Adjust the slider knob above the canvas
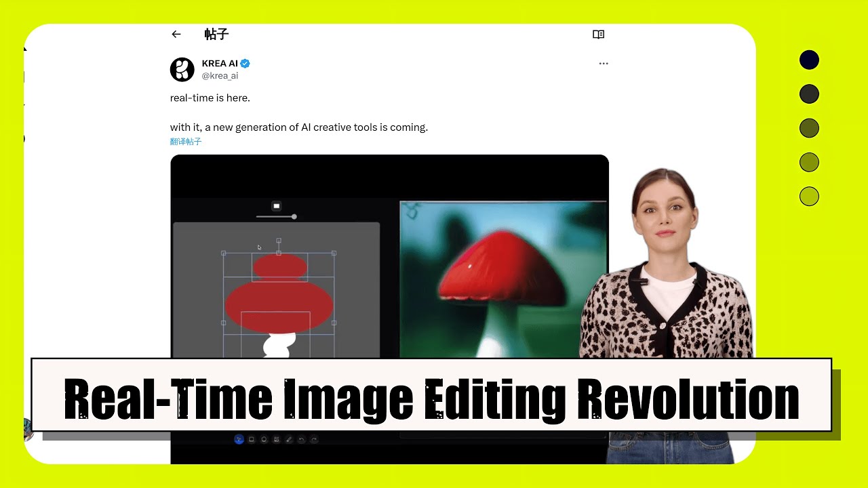The image size is (868, 488). click(x=294, y=217)
